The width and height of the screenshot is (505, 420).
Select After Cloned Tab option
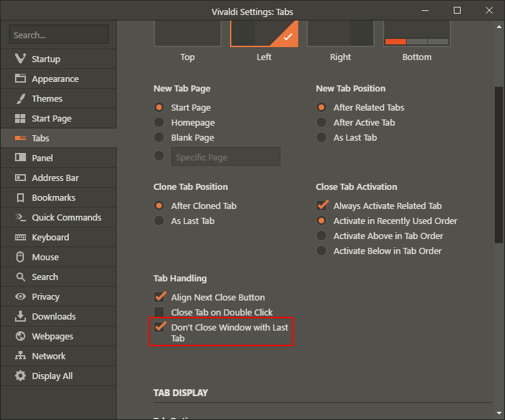[x=159, y=206]
